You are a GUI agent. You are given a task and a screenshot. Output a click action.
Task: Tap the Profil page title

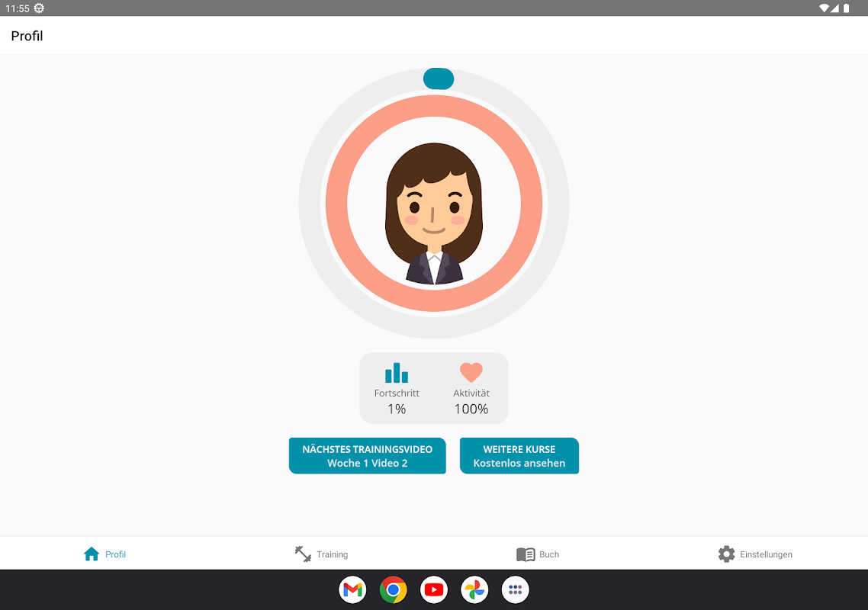pos(27,36)
